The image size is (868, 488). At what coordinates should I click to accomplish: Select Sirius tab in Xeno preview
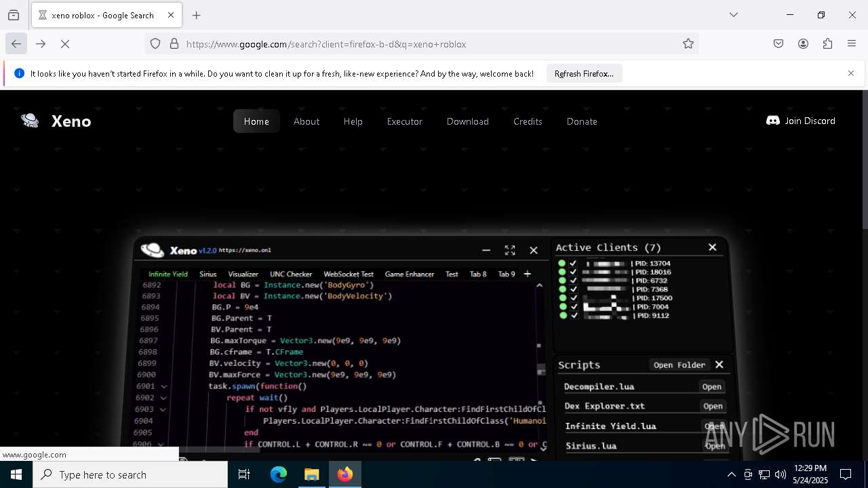tap(208, 274)
